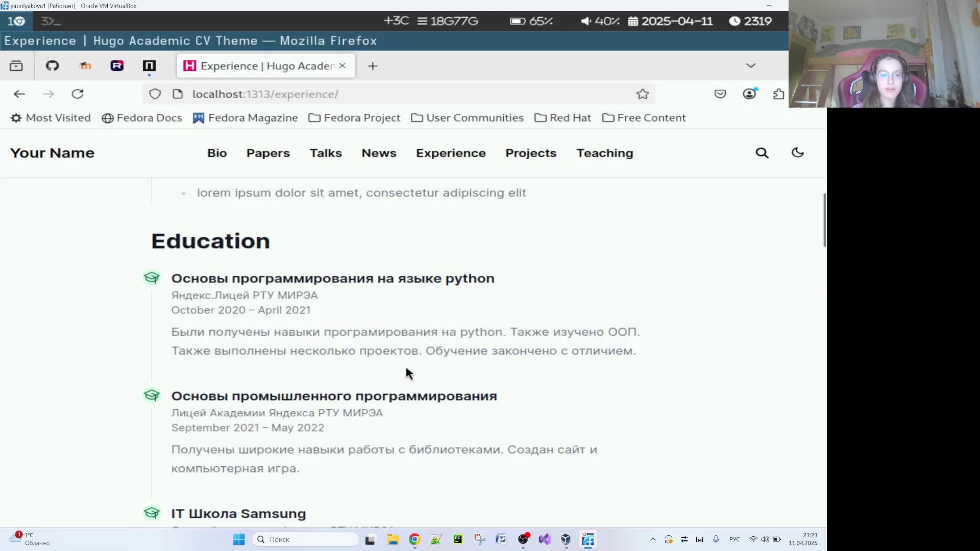Reload the current page
This screenshot has width=980, height=551.
(x=78, y=94)
